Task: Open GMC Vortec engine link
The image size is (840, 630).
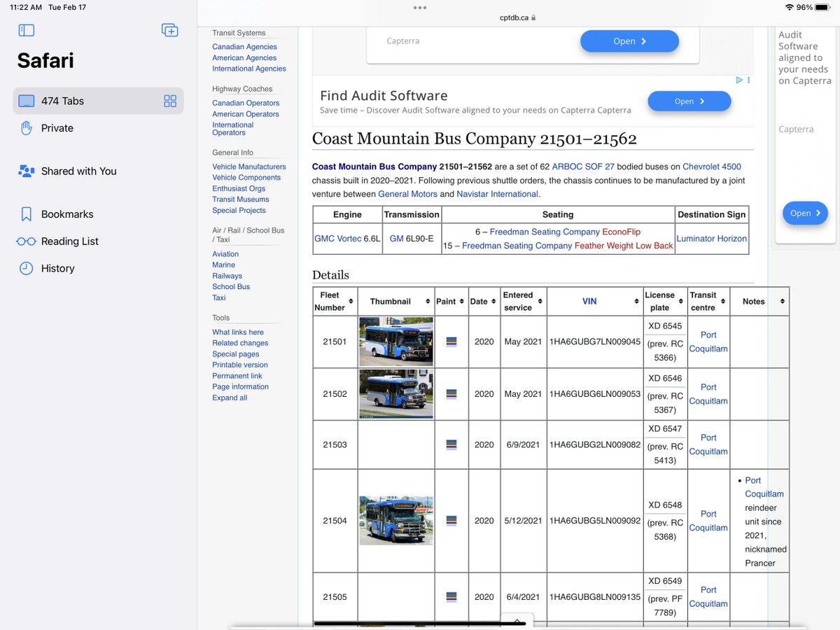Action: (337, 239)
